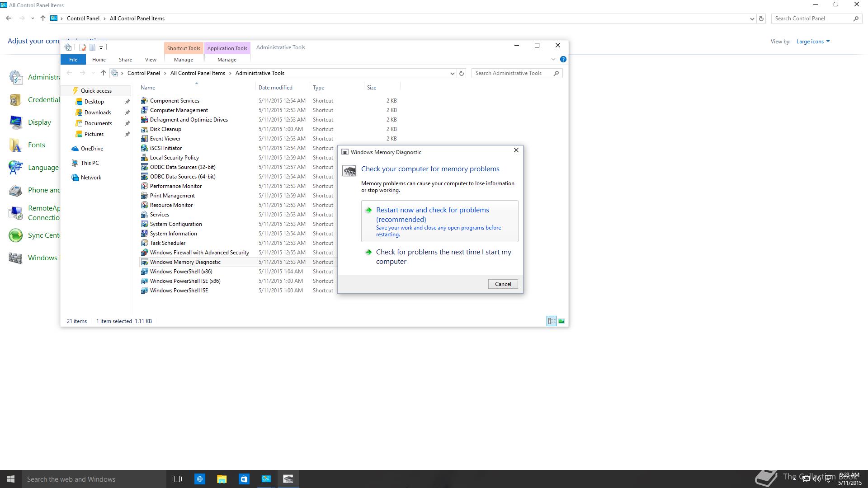Choose Restart now and check for problems
Viewport: 868px width, 488px height.
click(x=439, y=221)
